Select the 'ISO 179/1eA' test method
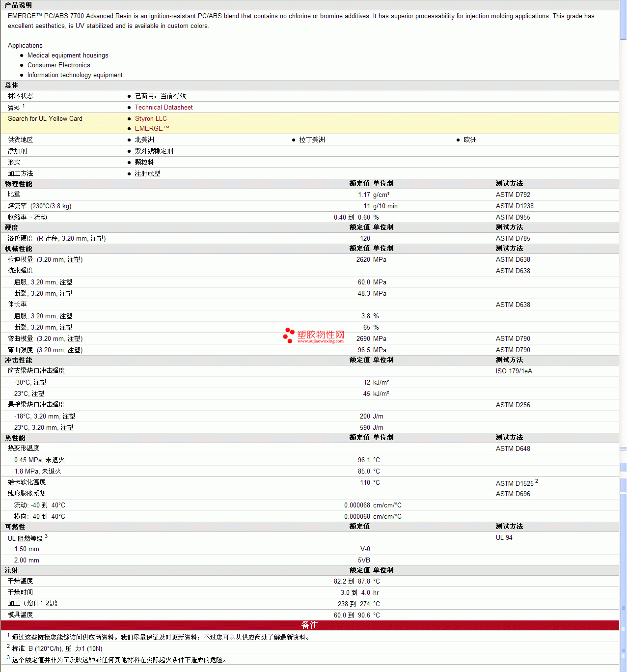Screen dimensions: 627x672 click(514, 371)
